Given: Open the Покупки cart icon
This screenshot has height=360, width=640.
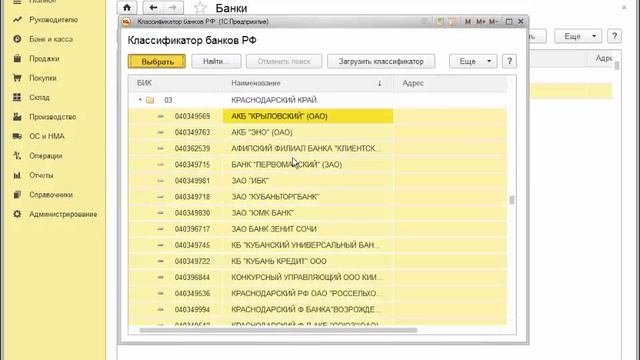Looking at the screenshot, I should pos(17,78).
